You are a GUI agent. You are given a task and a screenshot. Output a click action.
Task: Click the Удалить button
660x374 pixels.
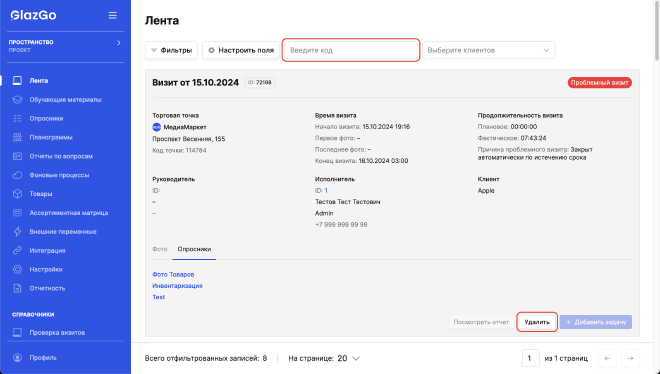point(537,322)
